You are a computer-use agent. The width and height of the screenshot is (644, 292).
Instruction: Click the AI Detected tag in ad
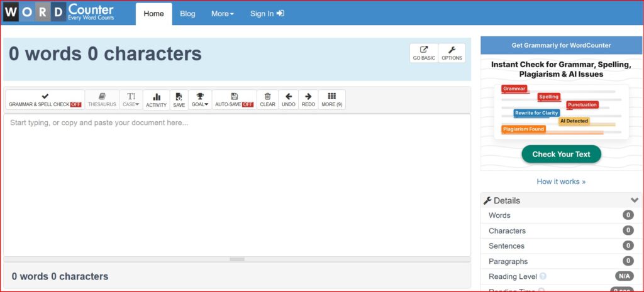[574, 121]
